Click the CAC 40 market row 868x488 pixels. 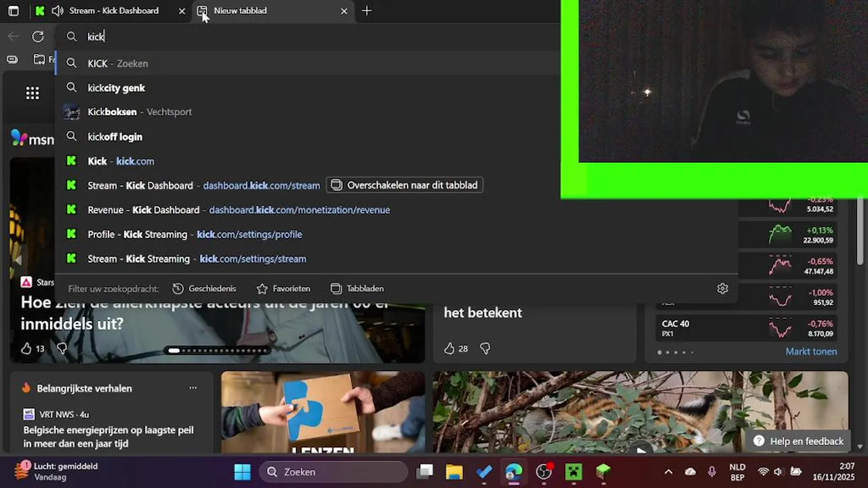747,329
